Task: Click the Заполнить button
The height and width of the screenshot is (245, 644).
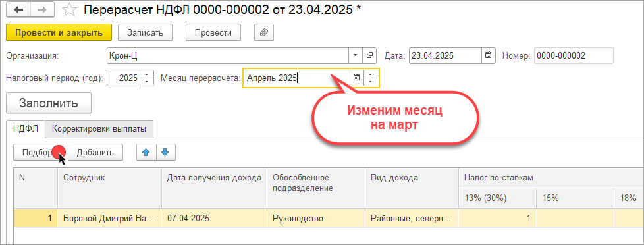Action: 49,103
